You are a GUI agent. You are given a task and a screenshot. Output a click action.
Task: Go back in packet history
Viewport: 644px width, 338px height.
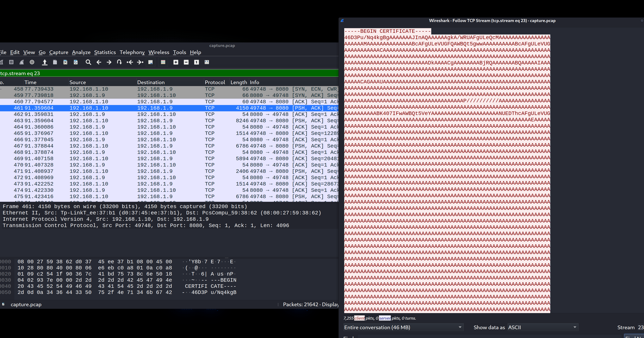pos(99,62)
